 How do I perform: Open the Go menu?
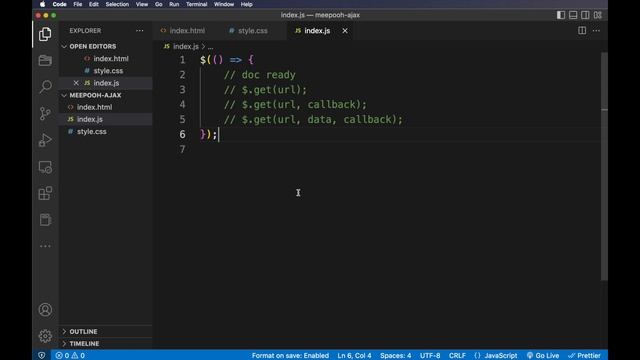click(158, 4)
